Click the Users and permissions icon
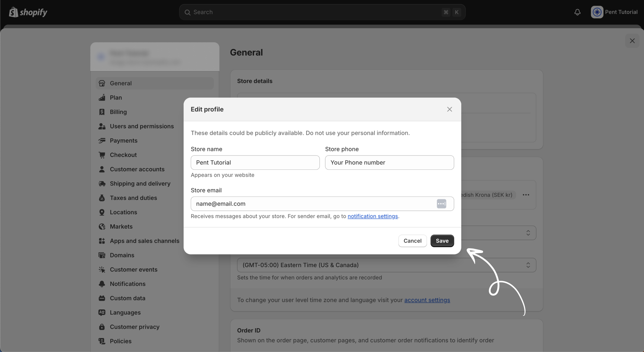This screenshot has width=644, height=352. point(102,126)
